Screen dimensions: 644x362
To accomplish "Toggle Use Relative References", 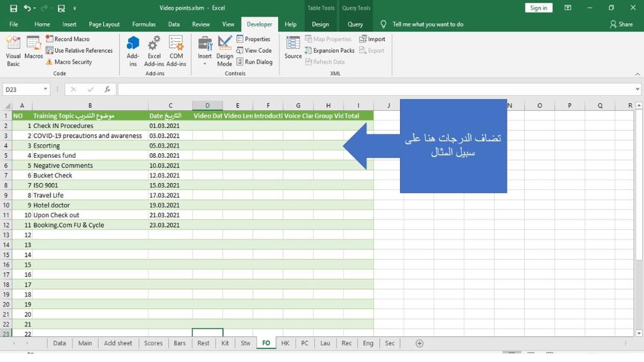I will 79,50.
